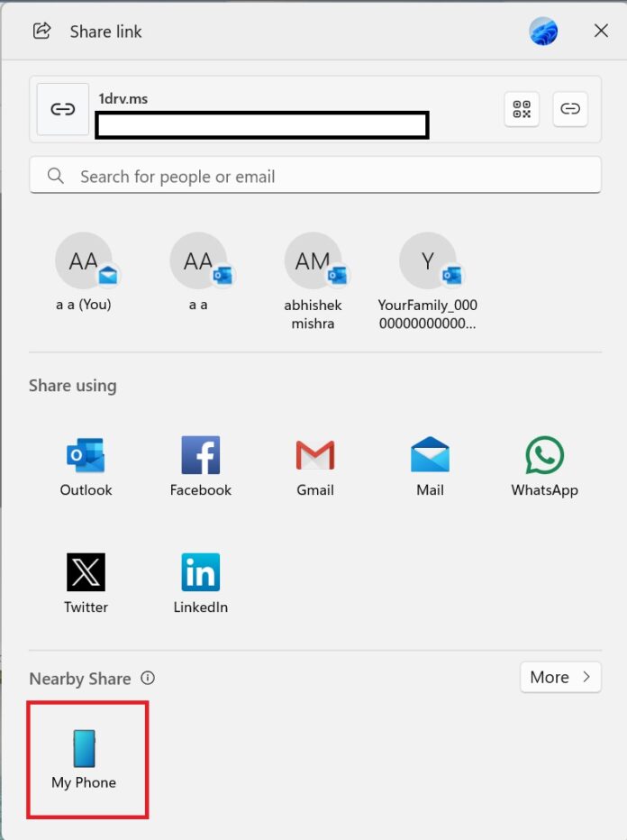Select My Phone nearby device
627x840 pixels.
[86, 760]
